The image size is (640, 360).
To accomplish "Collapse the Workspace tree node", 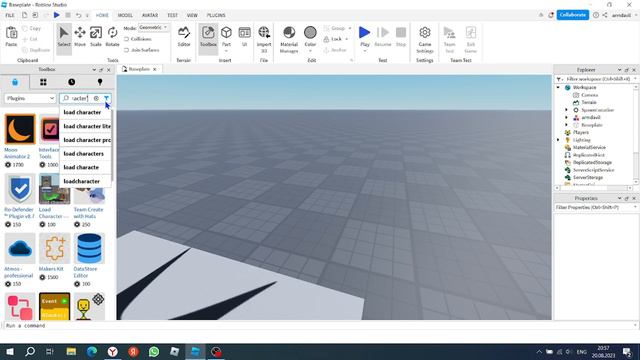I will click(x=558, y=87).
